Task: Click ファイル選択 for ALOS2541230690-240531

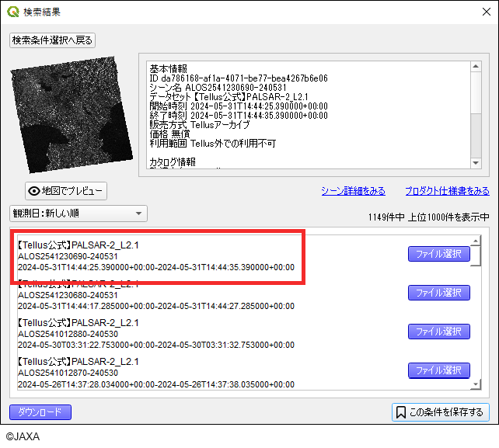Action: tap(439, 254)
